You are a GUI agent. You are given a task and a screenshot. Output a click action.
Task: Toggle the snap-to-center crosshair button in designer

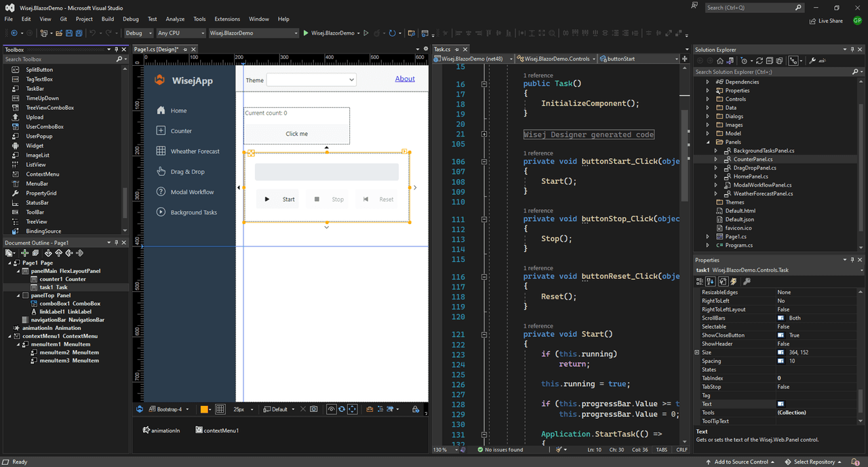point(352,409)
